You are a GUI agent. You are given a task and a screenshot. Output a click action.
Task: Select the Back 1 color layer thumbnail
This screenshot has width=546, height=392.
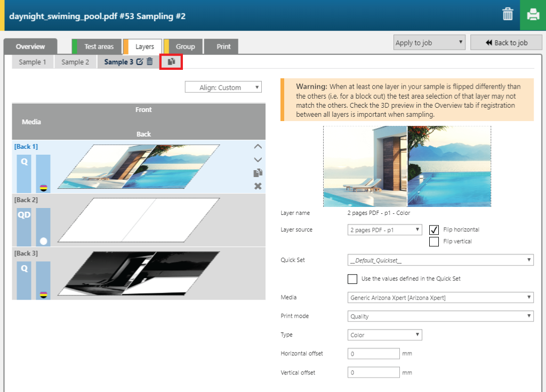coord(139,166)
